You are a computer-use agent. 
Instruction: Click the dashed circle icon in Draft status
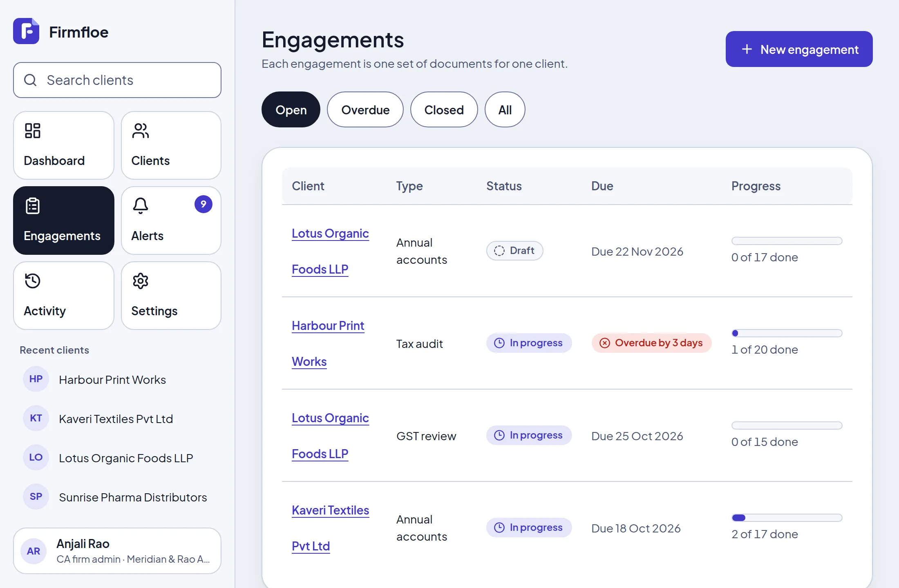coord(499,251)
